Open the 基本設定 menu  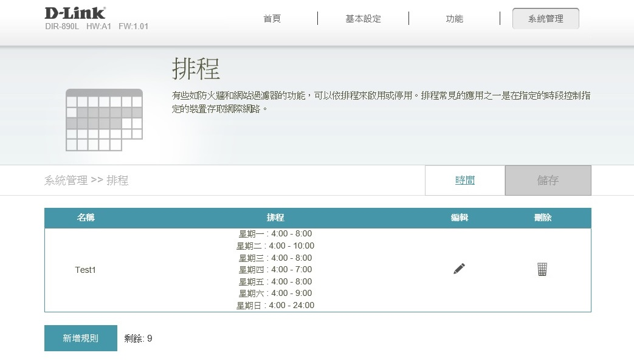(x=363, y=19)
